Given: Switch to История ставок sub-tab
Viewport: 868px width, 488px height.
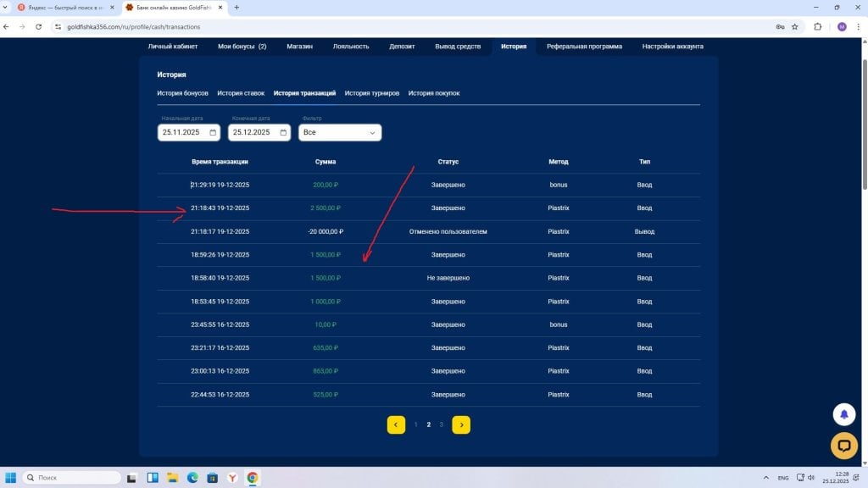Looking at the screenshot, I should click(241, 93).
